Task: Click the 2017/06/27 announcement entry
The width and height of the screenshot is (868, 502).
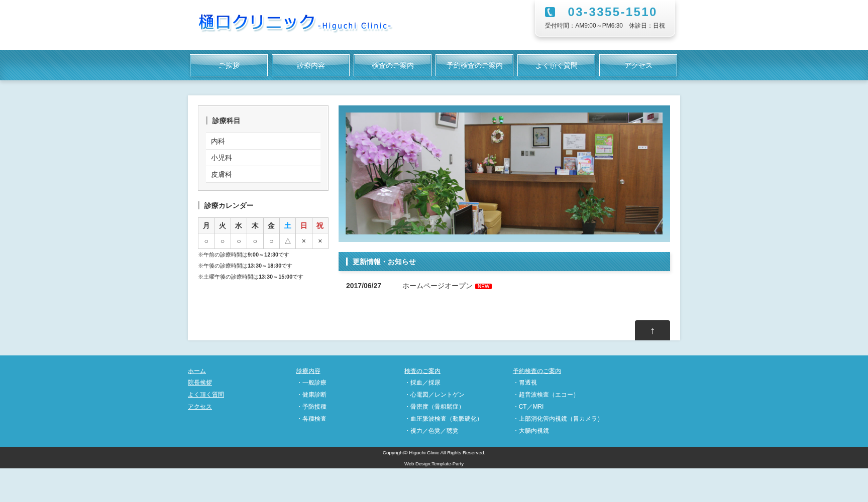Action: pyautogui.click(x=363, y=286)
